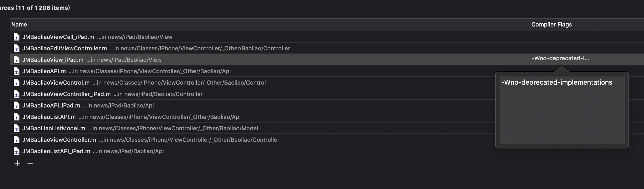Click the JMBaoLiaoListModel.m file icon
The height and width of the screenshot is (189, 644).
[x=17, y=129]
